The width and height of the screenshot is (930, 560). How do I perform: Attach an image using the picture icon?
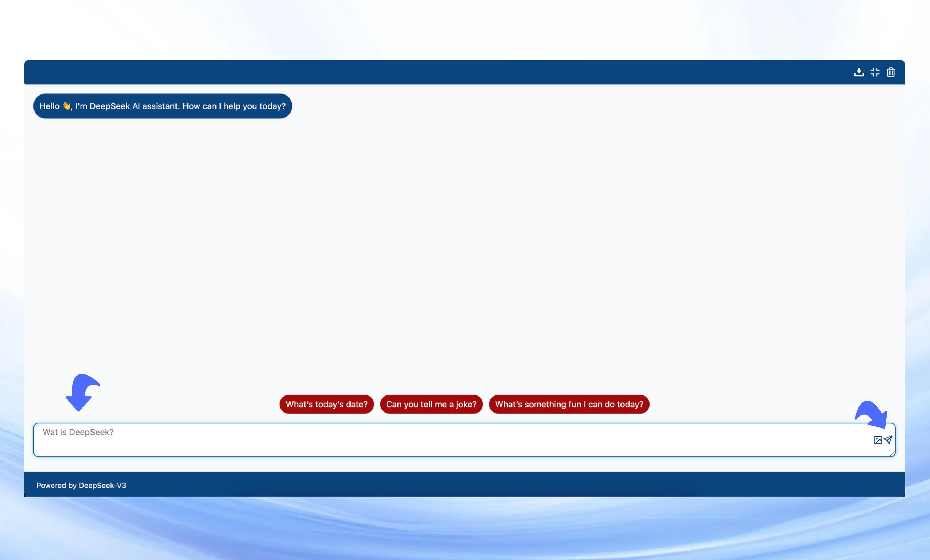pos(878,440)
